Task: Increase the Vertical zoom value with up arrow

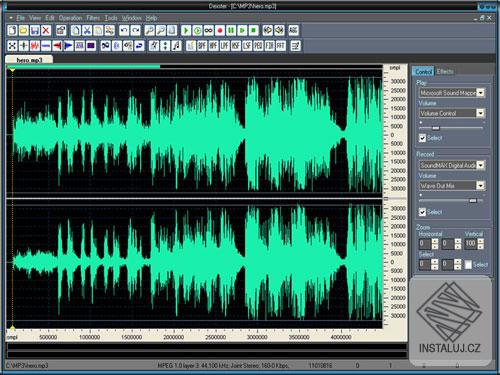Action: (x=481, y=241)
